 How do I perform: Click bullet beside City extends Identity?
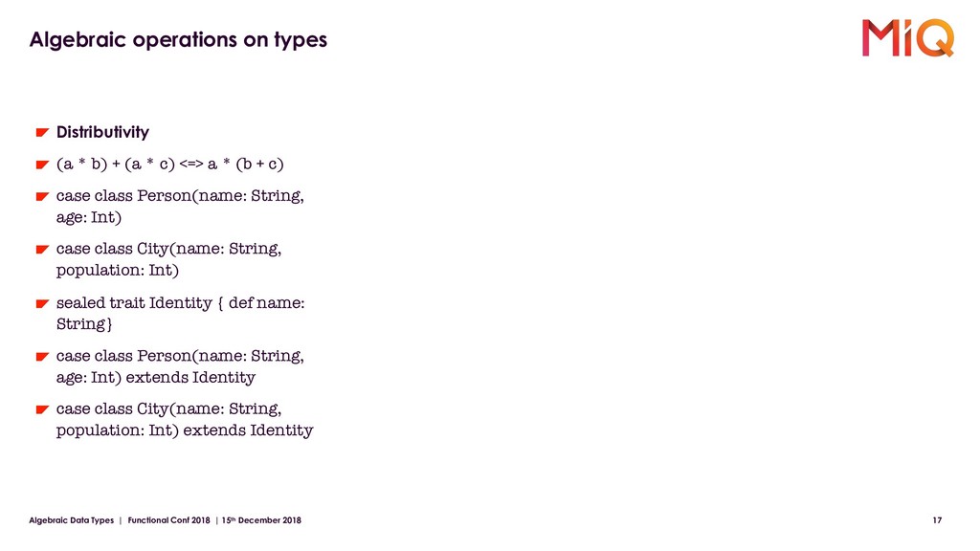coord(42,410)
